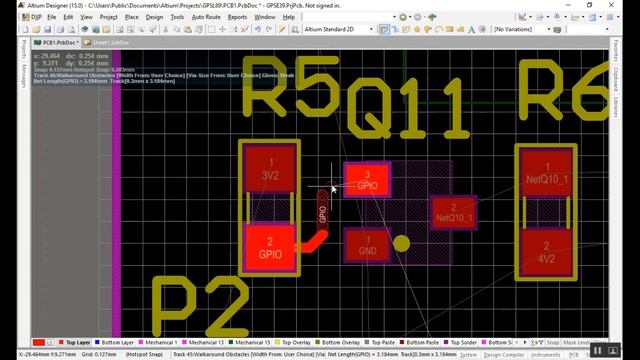Open the Tools menu
The width and height of the screenshot is (640, 360).
(x=177, y=17)
